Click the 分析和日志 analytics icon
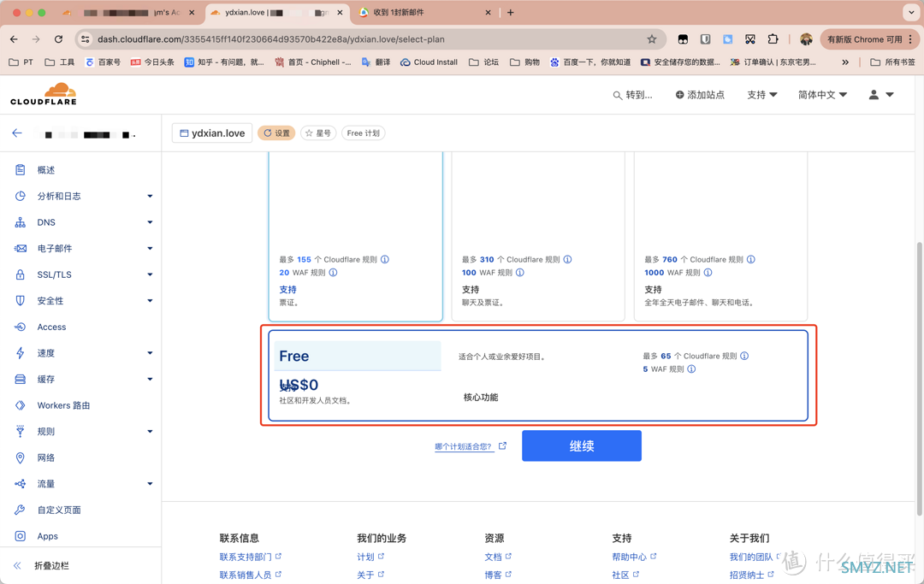This screenshot has width=924, height=584. click(x=20, y=196)
